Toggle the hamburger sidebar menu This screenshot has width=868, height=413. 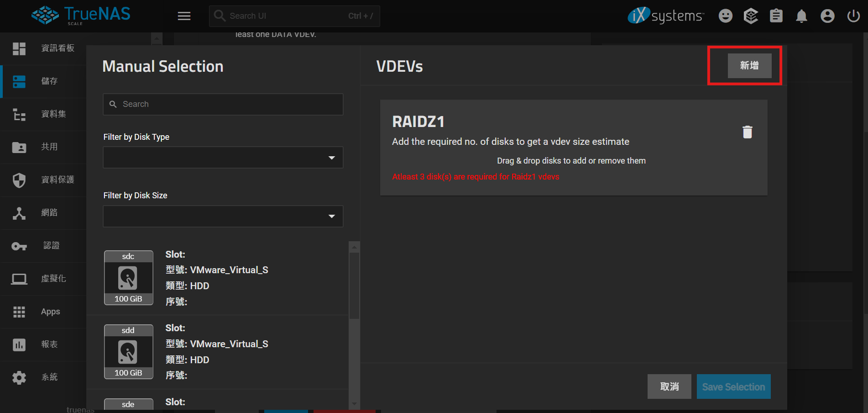pyautogui.click(x=184, y=16)
